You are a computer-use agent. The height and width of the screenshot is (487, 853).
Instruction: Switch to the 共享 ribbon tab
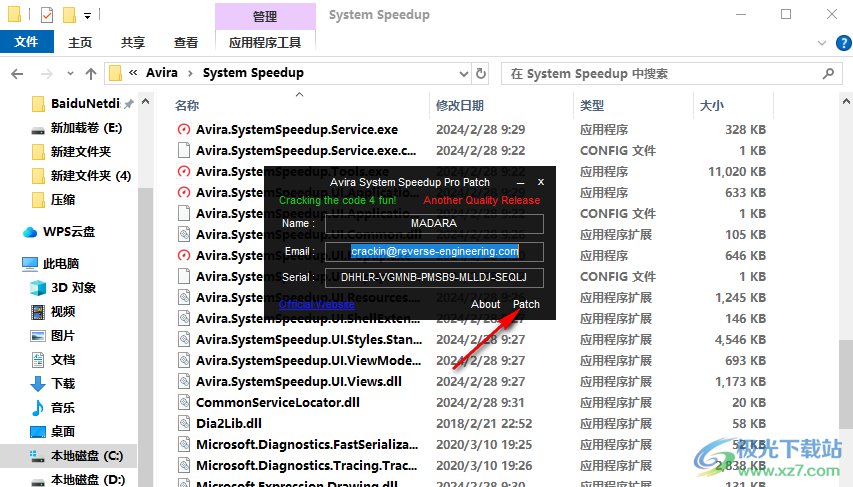[133, 42]
